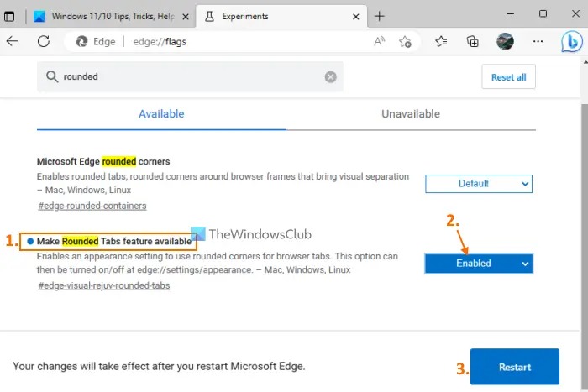Viewport: 588px width, 392px height.
Task: Switch to the Available tab
Action: tap(161, 114)
